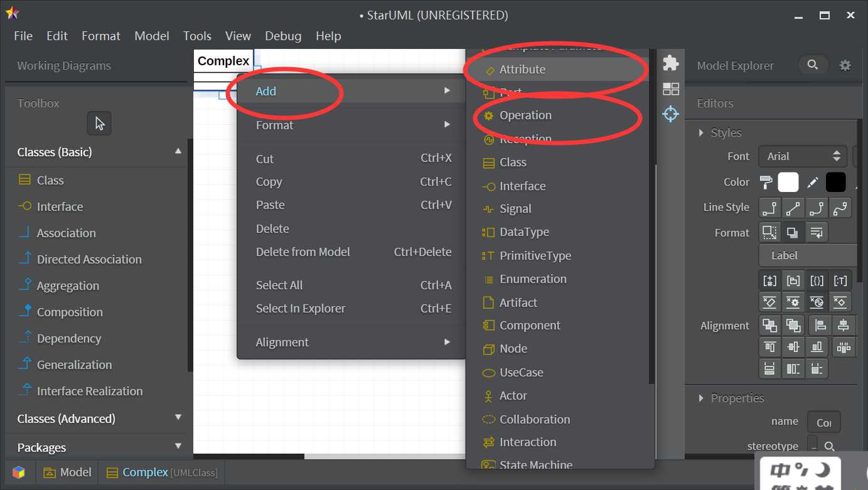Choose Select In Explorer

pyautogui.click(x=351, y=308)
